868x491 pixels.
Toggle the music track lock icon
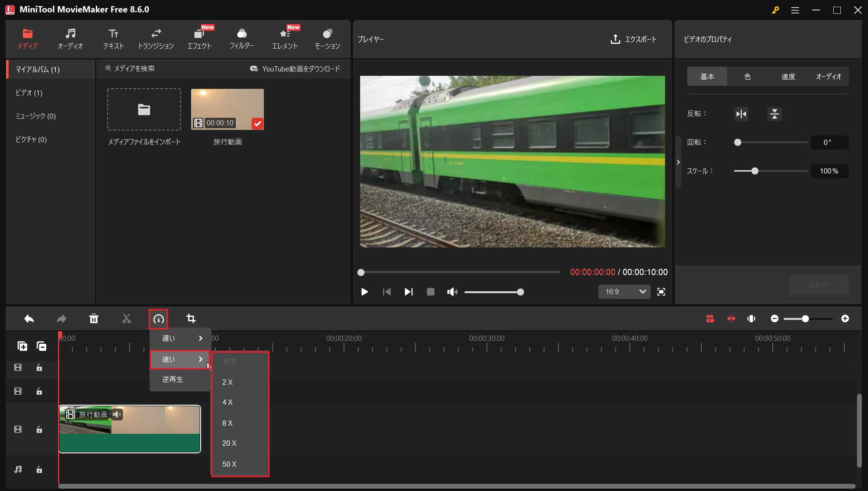pyautogui.click(x=39, y=470)
